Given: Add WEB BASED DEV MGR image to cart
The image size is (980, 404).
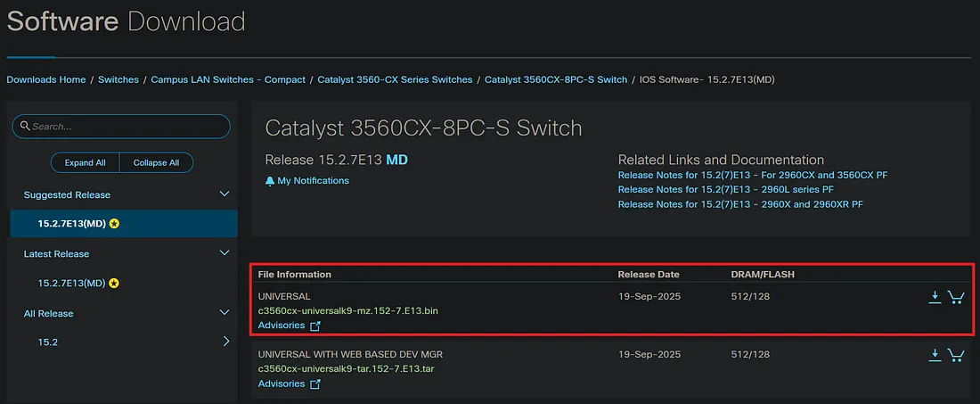Looking at the screenshot, I should coord(956,355).
